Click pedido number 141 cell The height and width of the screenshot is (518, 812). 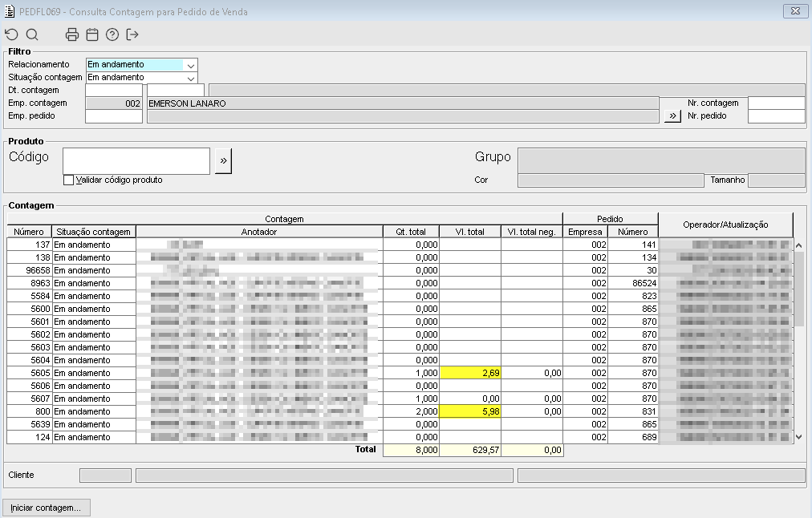pos(633,245)
